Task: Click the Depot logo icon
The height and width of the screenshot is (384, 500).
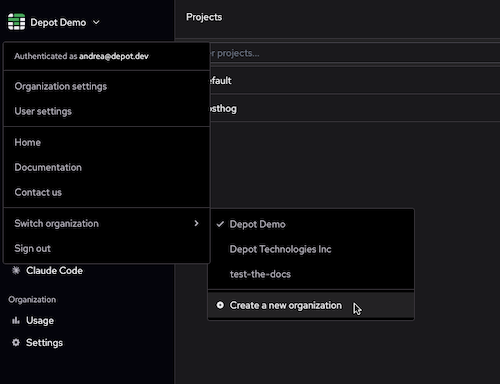Action: pos(16,22)
